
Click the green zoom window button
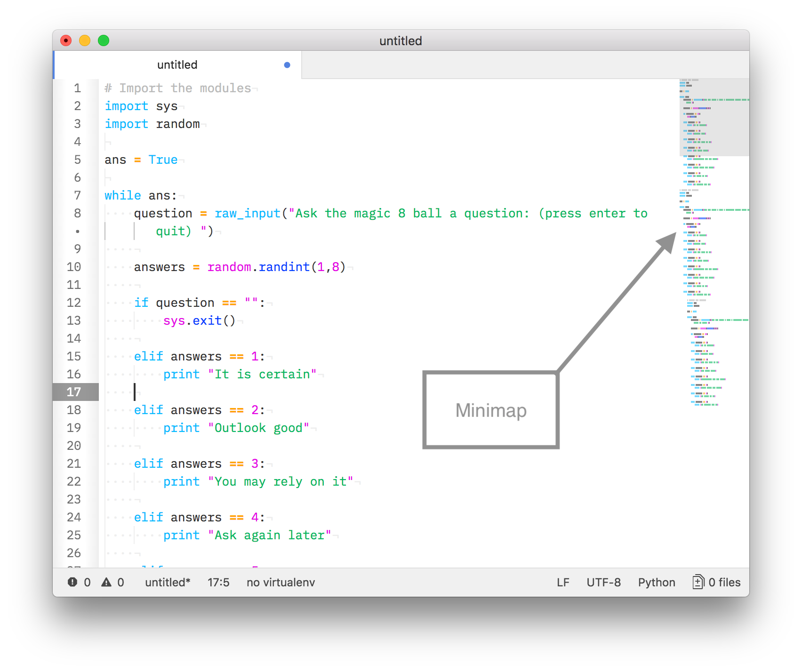pos(104,41)
